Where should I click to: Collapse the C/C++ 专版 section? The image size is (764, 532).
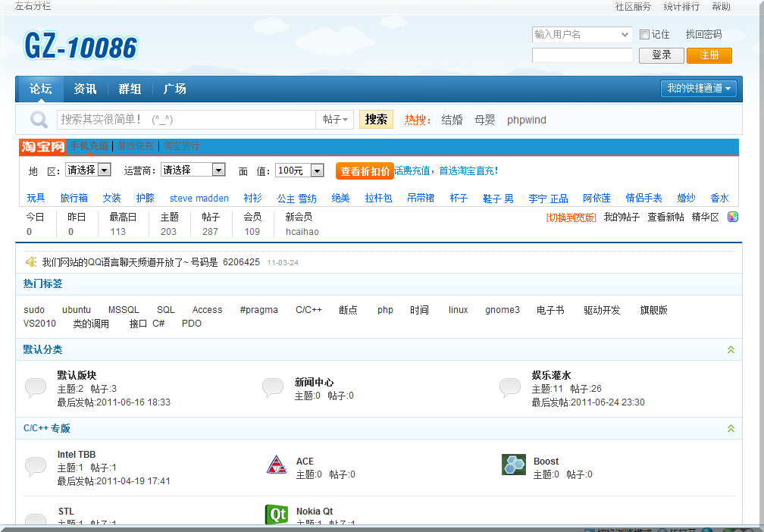click(x=731, y=428)
